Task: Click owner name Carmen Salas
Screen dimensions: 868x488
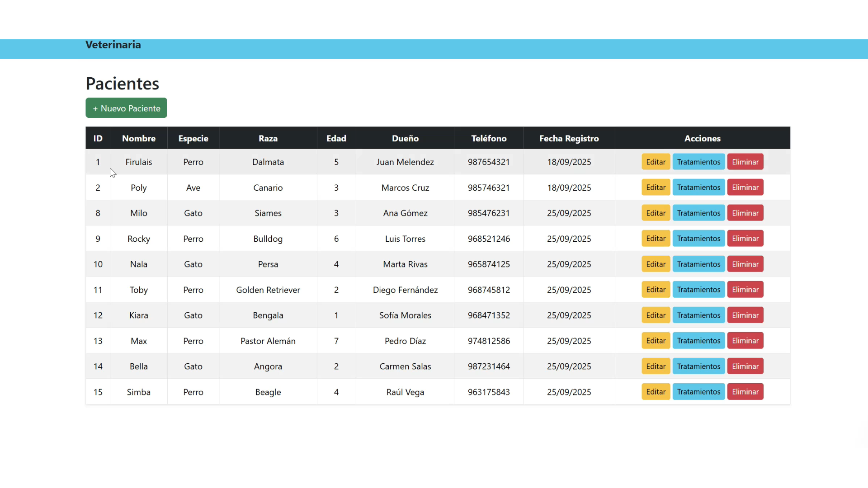Action: [x=405, y=366]
